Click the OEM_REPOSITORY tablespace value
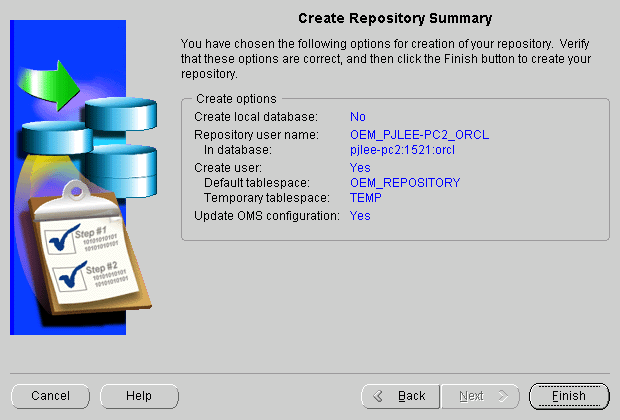This screenshot has height=420, width=620. (405, 183)
